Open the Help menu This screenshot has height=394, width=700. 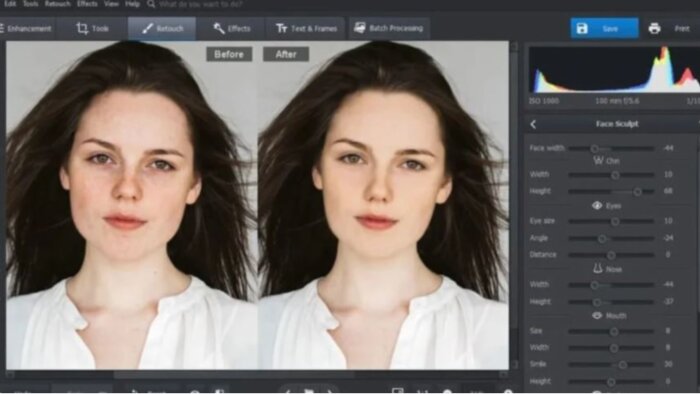132,4
